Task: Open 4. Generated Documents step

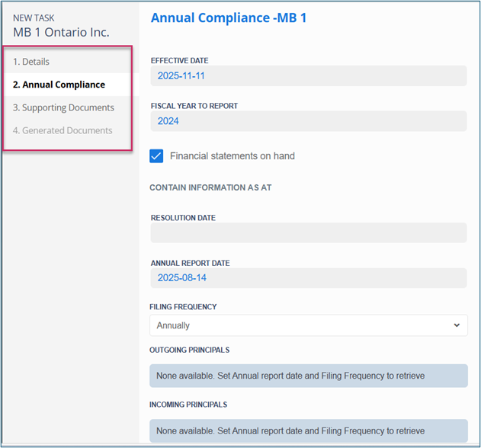Action: [63, 130]
